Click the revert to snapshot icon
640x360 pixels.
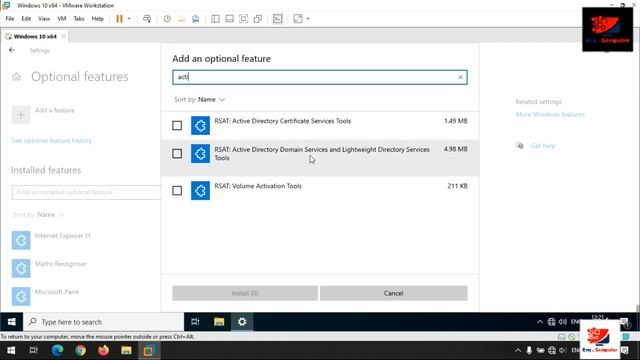(x=181, y=19)
